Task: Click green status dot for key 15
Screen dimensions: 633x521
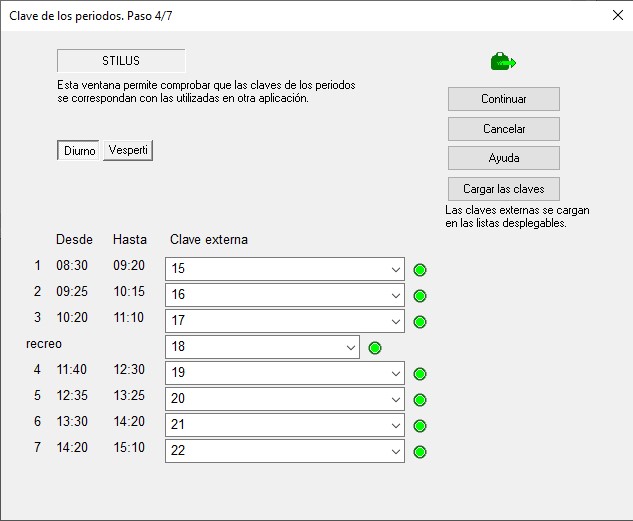Action: pyautogui.click(x=420, y=270)
